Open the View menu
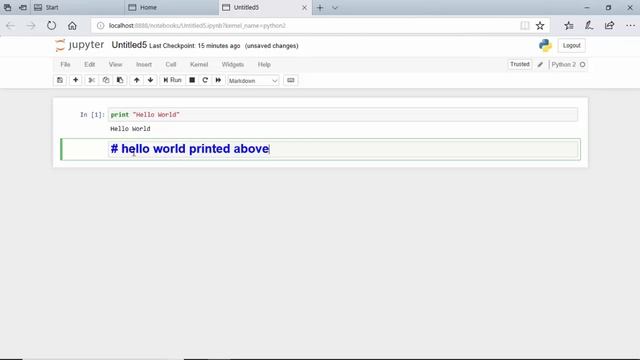The image size is (640, 360). pos(116,64)
